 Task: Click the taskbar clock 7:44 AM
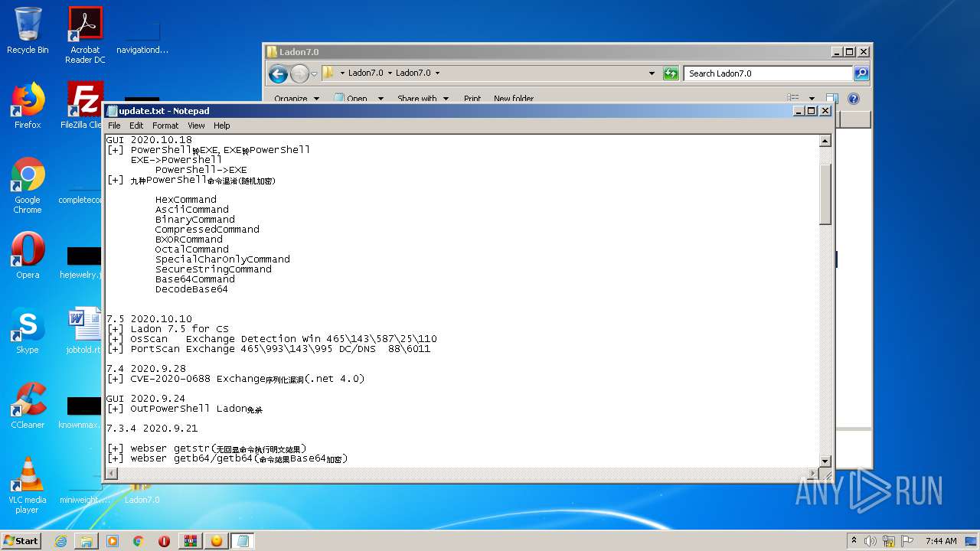coord(941,541)
